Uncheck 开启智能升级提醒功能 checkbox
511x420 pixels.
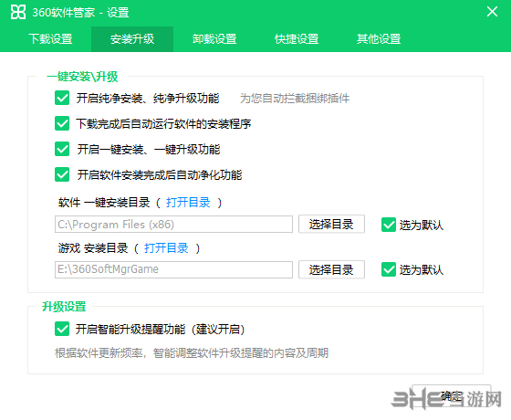(x=62, y=329)
